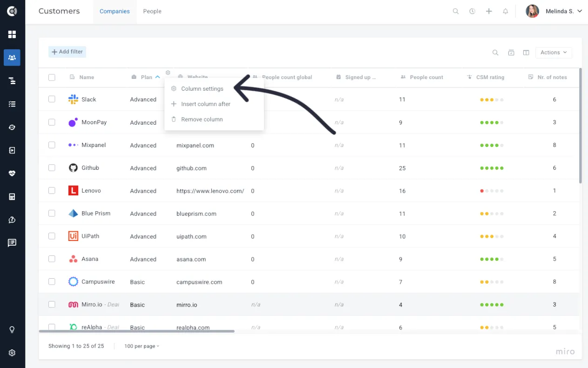Click the blueprism.com website cell
This screenshot has width=588, height=368.
(x=196, y=214)
